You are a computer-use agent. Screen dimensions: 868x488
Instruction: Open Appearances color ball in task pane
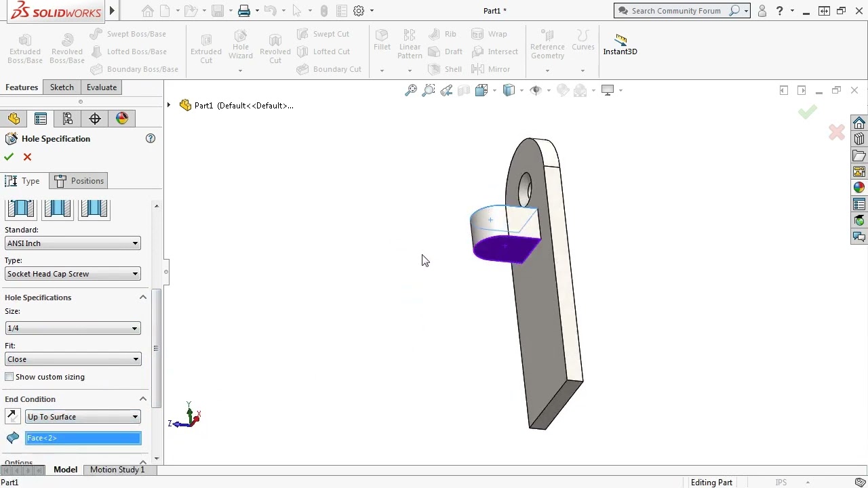point(859,188)
